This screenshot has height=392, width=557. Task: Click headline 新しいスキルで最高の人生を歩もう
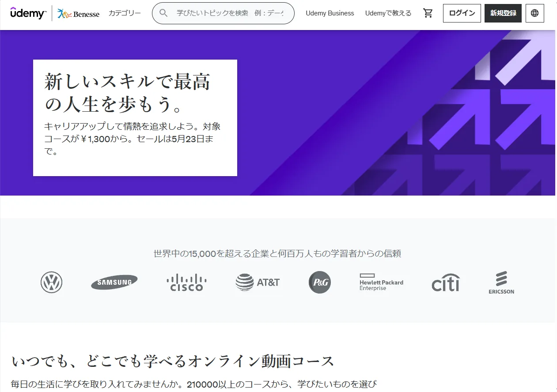[128, 93]
